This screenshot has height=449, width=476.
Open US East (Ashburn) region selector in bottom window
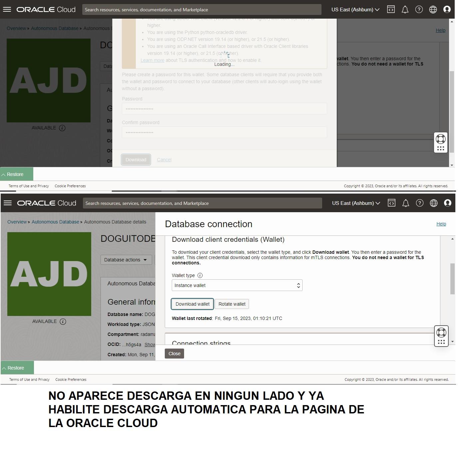point(356,203)
